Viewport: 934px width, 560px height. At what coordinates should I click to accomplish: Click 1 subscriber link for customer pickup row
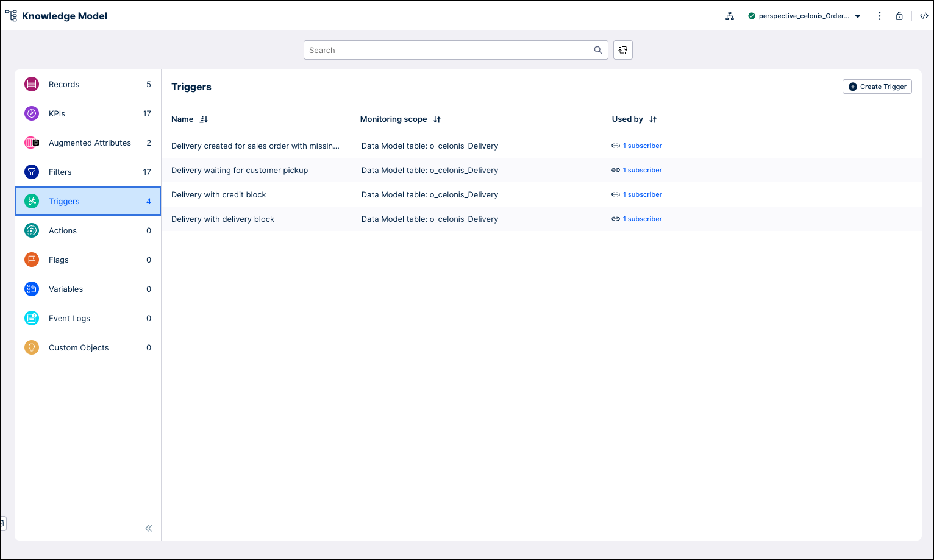tap(642, 170)
